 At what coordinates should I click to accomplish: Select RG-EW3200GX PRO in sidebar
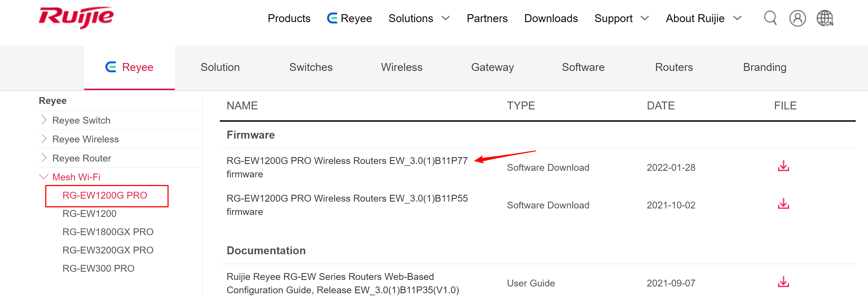[108, 250]
